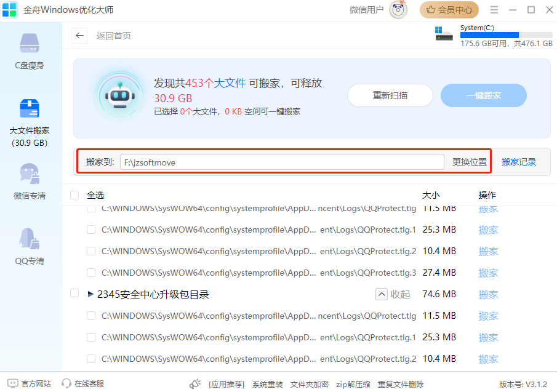Toggle the 全选 checkbox
557x392 pixels.
[x=74, y=195]
